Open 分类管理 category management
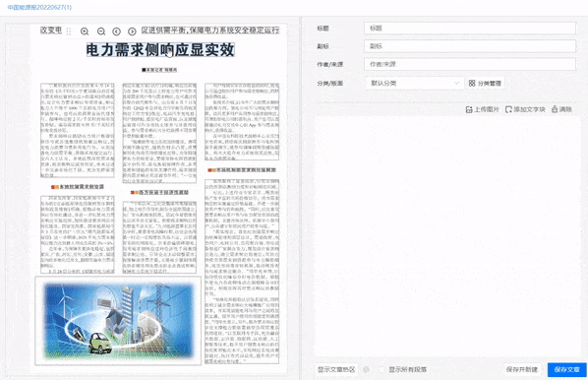The image size is (588, 380). (x=485, y=84)
